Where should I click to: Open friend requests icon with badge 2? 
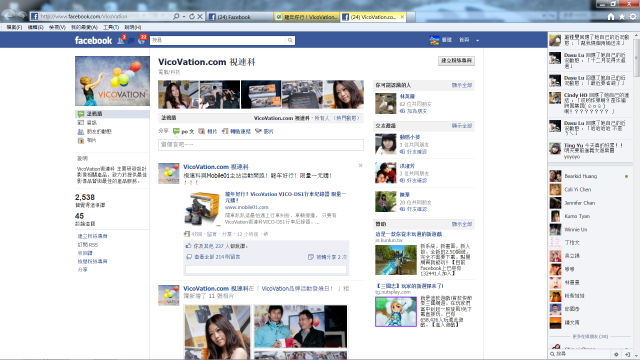[x=121, y=40]
